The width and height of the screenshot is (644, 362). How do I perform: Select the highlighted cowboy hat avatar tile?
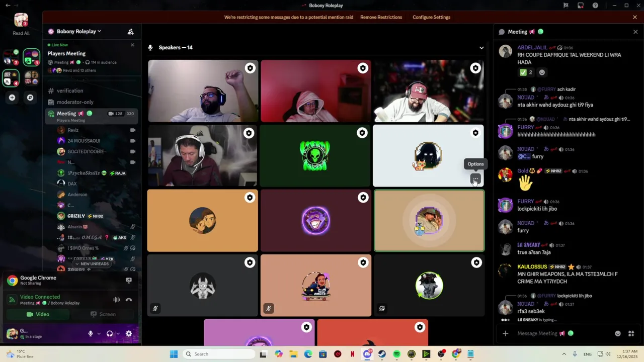(x=429, y=221)
